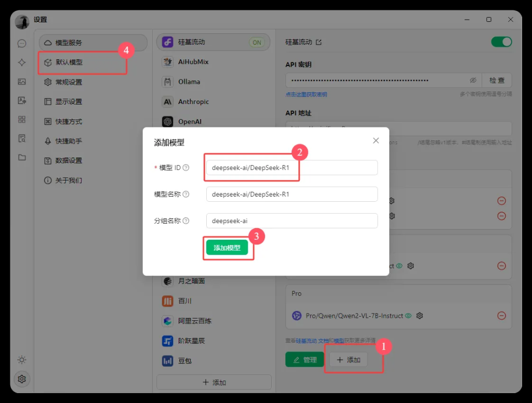Click the help icon beside 分组名称
The image size is (532, 403).
pos(186,220)
